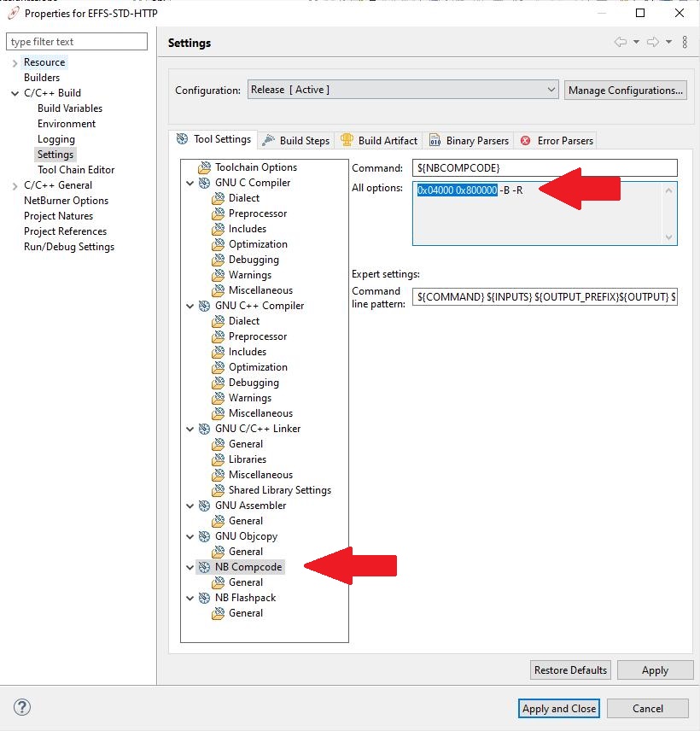Expand the C/C++ General node
Screen dimensions: 700x731
pos(15,185)
